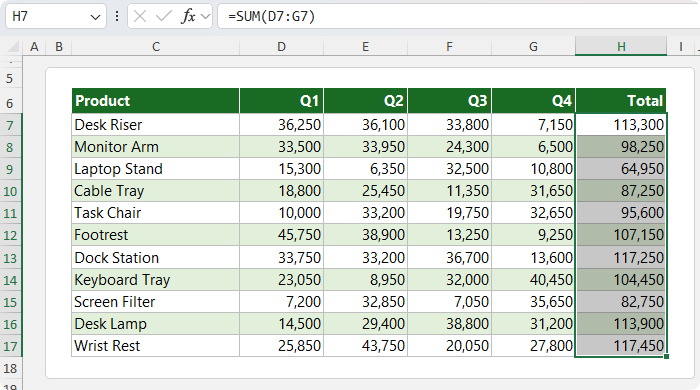
Task: Expand the function dropdown next to fx
Action: [x=205, y=17]
